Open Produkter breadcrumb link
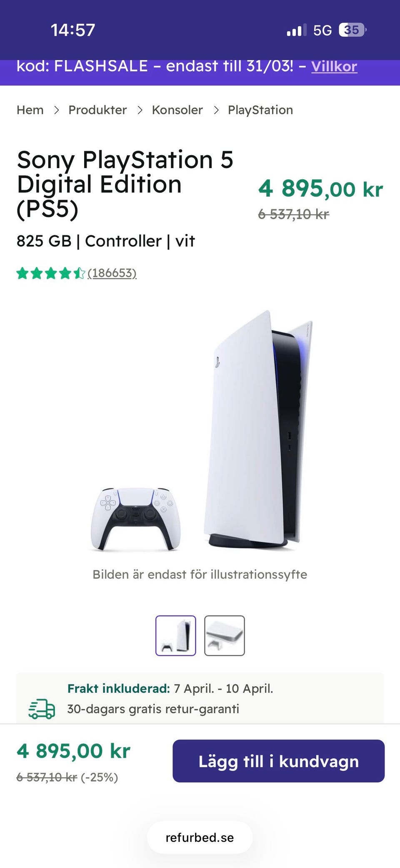400x868 pixels. 97,110
